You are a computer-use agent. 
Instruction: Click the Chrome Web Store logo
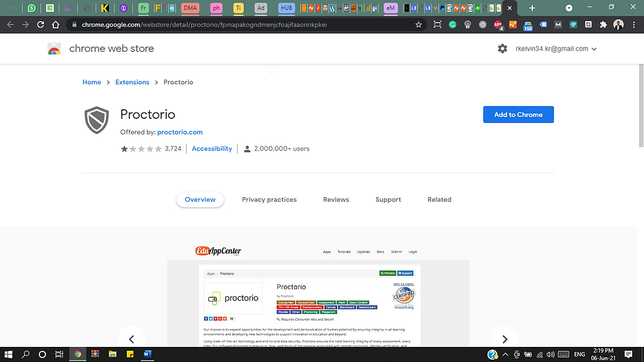point(54,49)
